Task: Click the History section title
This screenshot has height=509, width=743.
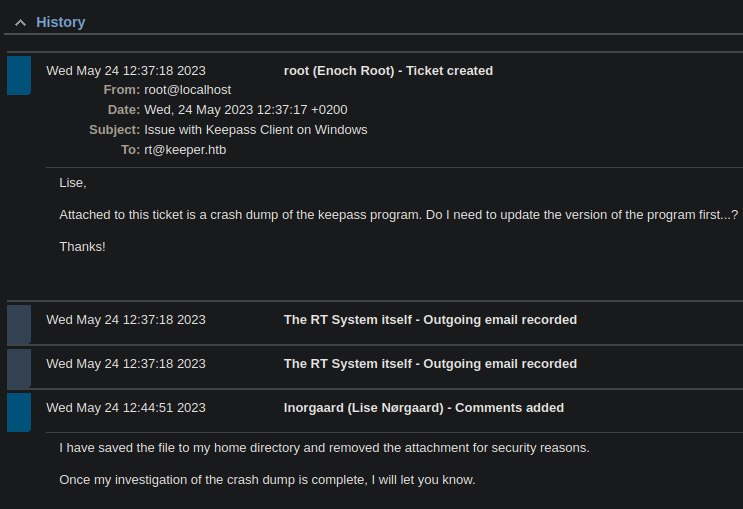Action: (61, 22)
